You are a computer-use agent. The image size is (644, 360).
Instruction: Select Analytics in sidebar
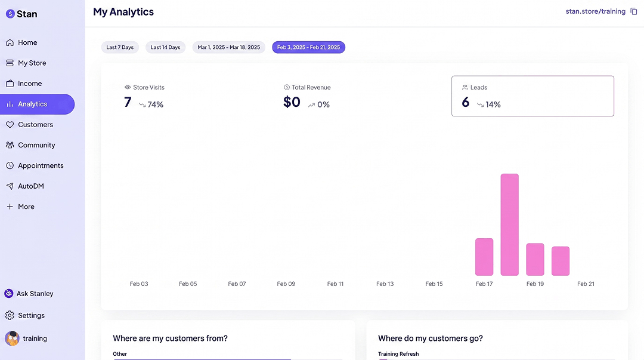(38, 104)
